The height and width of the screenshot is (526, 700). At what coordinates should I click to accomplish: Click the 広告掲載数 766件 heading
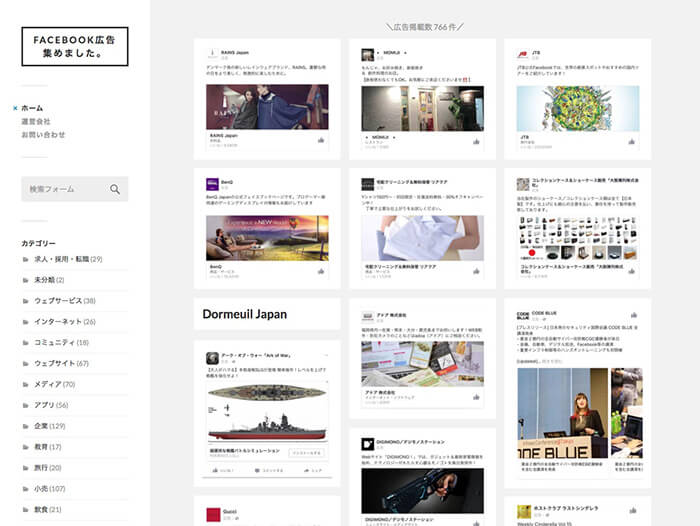click(x=425, y=27)
